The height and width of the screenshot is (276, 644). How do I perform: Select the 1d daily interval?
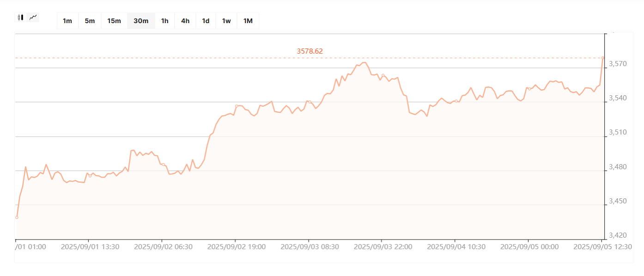206,21
